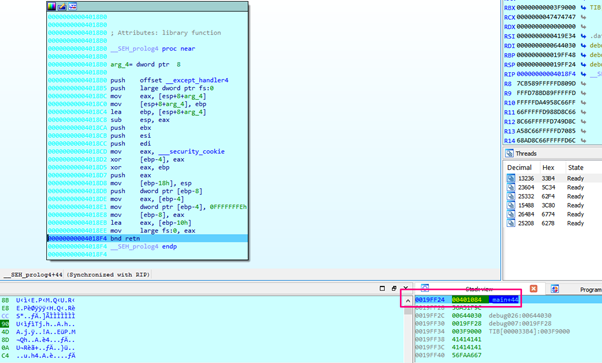Switch to the Stack view tab
Viewport: 602px width, 363px height.
(479, 289)
